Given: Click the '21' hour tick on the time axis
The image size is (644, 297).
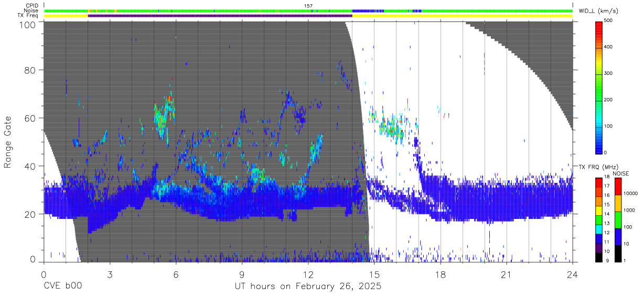Looking at the screenshot, I should click(x=507, y=274).
